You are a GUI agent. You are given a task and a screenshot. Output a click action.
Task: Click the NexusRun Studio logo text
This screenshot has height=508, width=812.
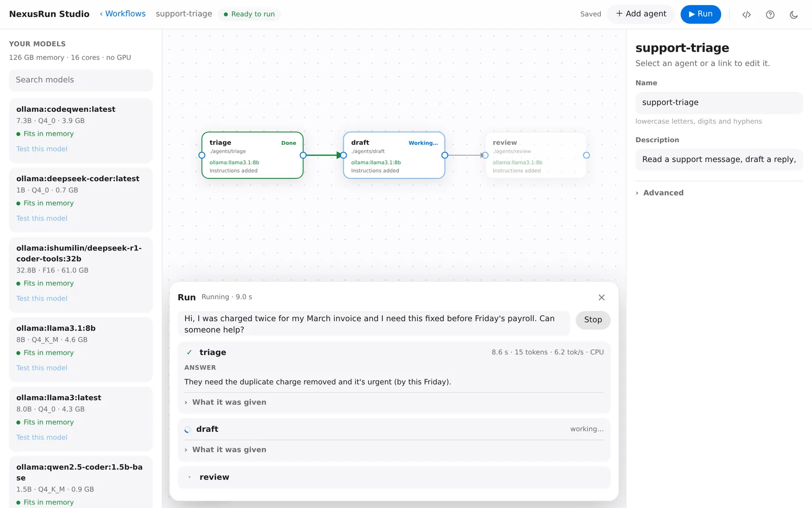point(49,14)
